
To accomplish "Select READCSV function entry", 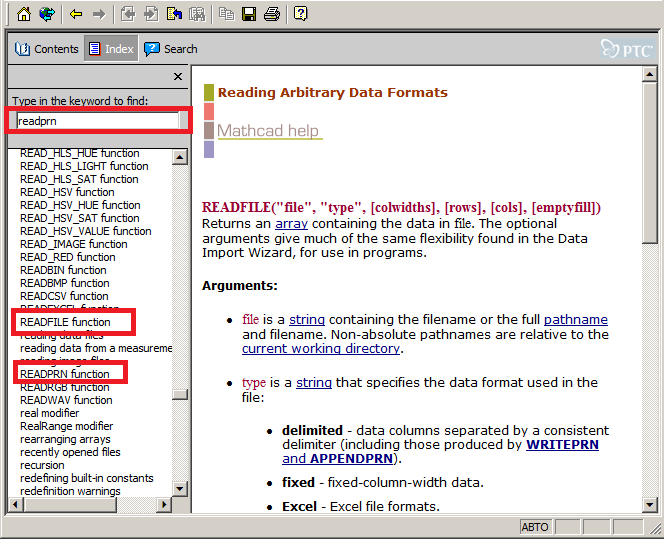I will click(x=64, y=296).
